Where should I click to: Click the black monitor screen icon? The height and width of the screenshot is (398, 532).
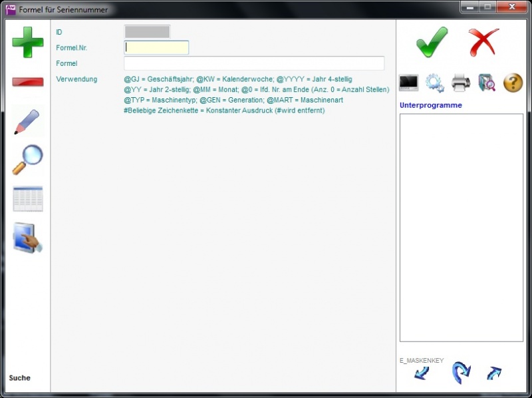(x=408, y=83)
